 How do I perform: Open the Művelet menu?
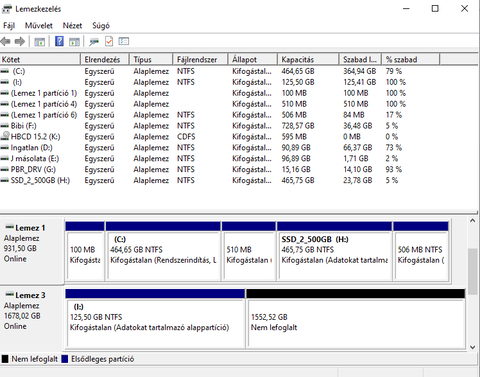tap(39, 26)
